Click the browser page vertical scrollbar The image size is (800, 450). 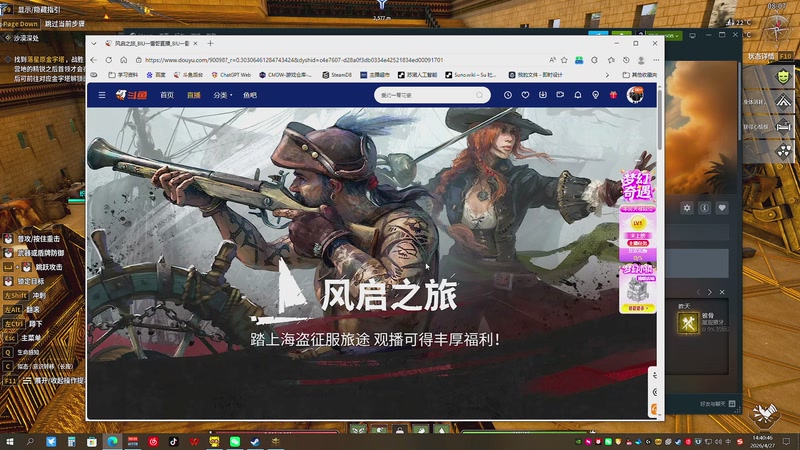coord(660,118)
